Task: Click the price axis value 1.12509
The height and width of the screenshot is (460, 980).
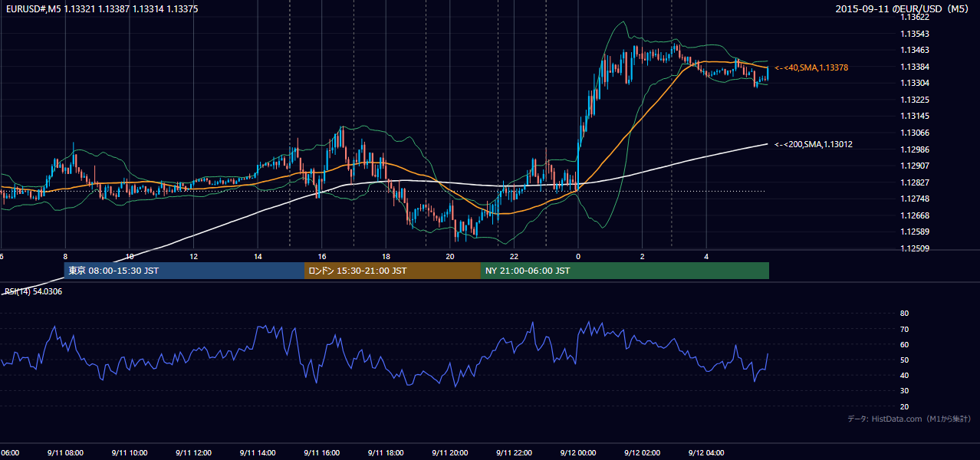Action: (916, 248)
